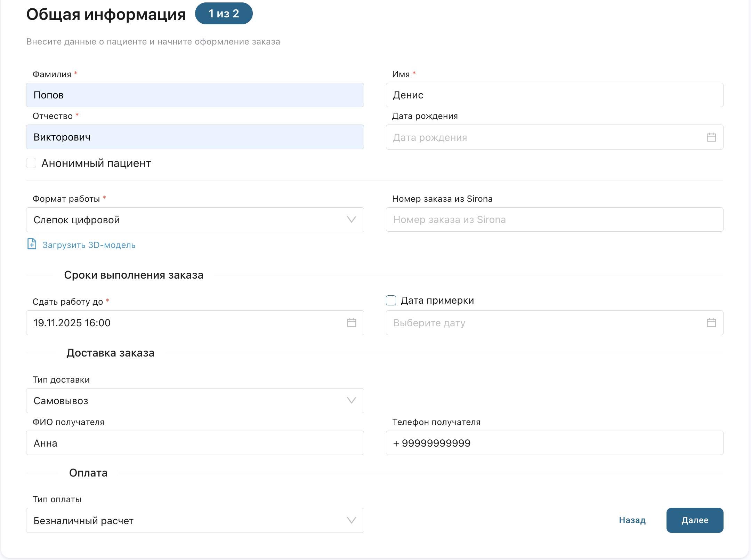751x560 pixels.
Task: Click the Далее button
Action: pyautogui.click(x=694, y=520)
